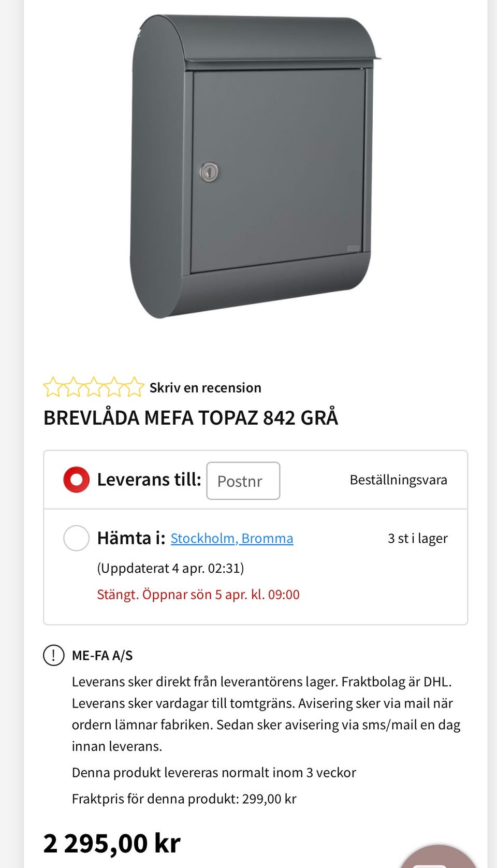
Task: Open the 'Stockholm, Bromma' store link
Action: point(231,539)
